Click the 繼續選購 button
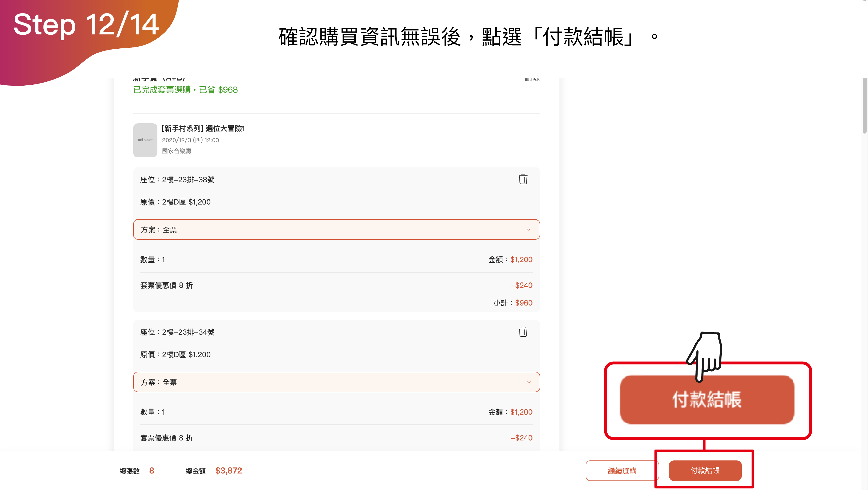This screenshot has width=868, height=490. click(622, 471)
